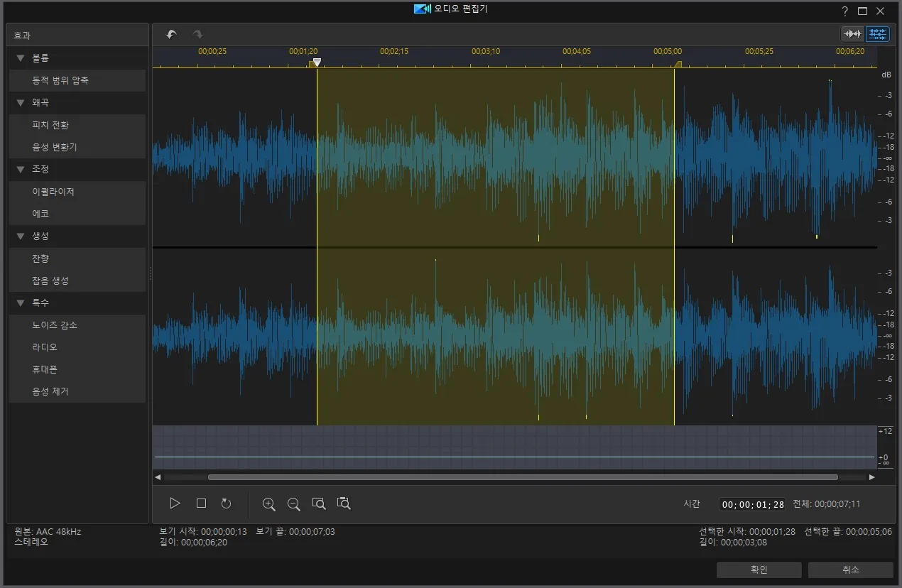The width and height of the screenshot is (902, 588).
Task: Click the undo arrow icon
Action: (x=171, y=34)
